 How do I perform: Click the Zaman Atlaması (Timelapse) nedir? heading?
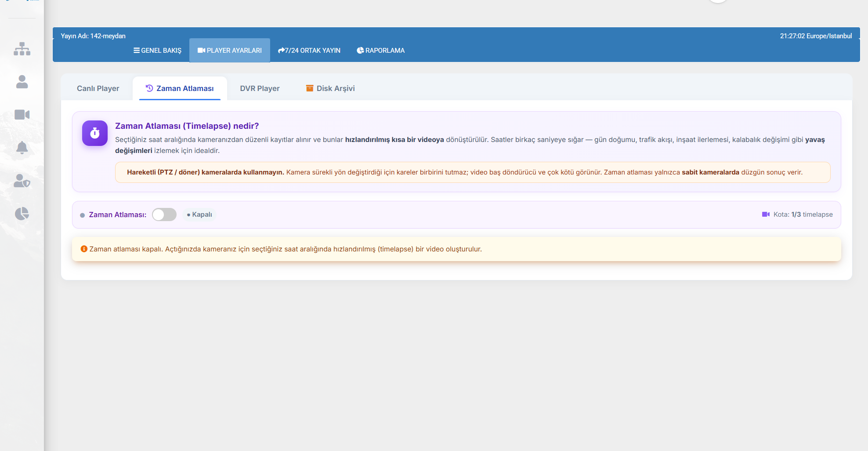point(187,126)
